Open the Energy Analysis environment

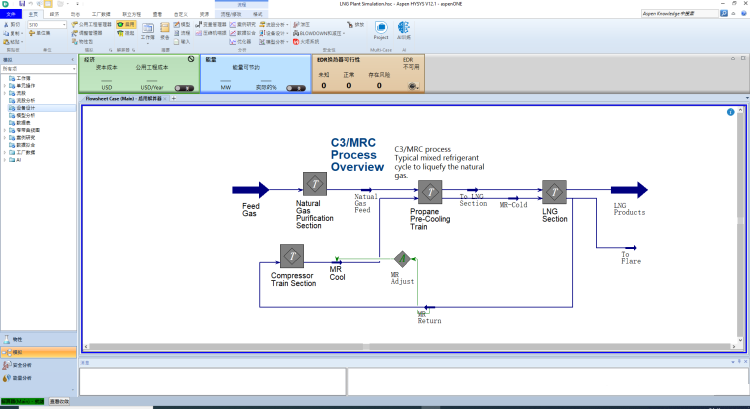click(x=38, y=378)
